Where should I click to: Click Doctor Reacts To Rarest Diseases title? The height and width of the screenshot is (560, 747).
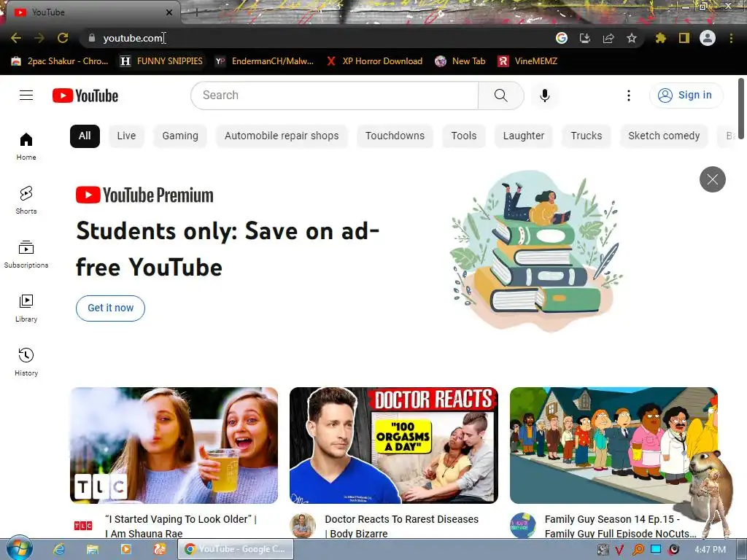point(401,526)
